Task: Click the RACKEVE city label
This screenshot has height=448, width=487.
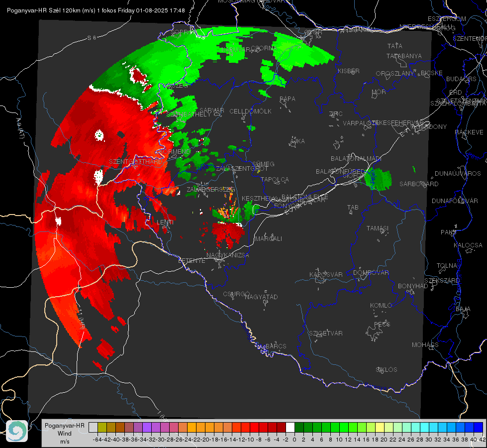Action: click(469, 132)
